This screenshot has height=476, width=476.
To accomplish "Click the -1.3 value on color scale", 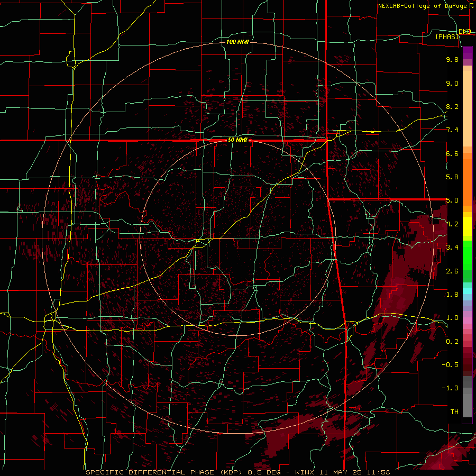I will point(450,389).
